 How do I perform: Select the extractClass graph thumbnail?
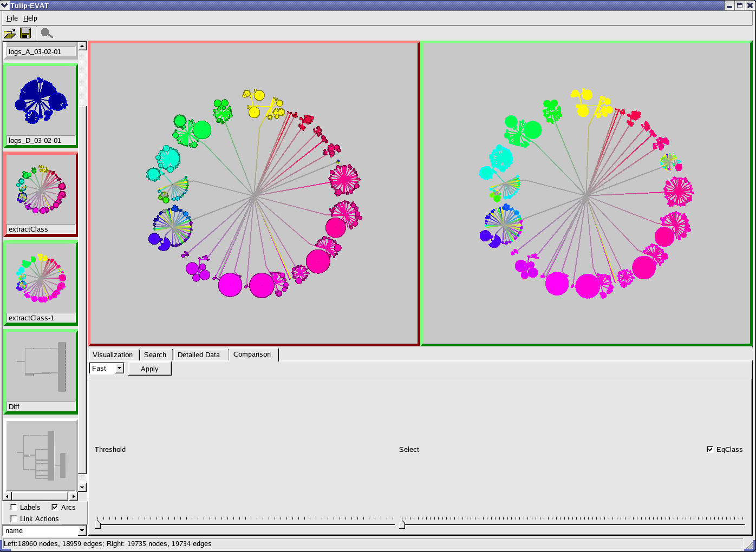pos(41,190)
